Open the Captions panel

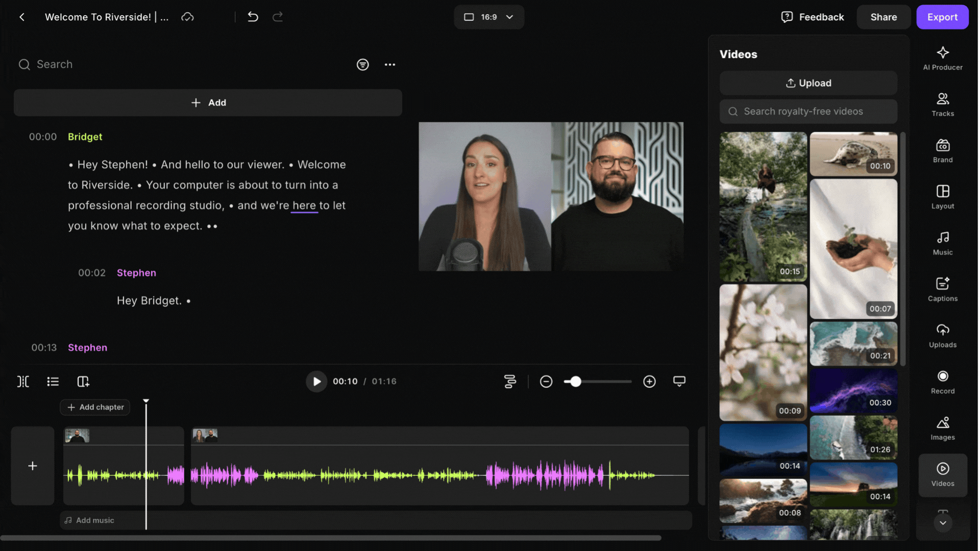pos(942,289)
